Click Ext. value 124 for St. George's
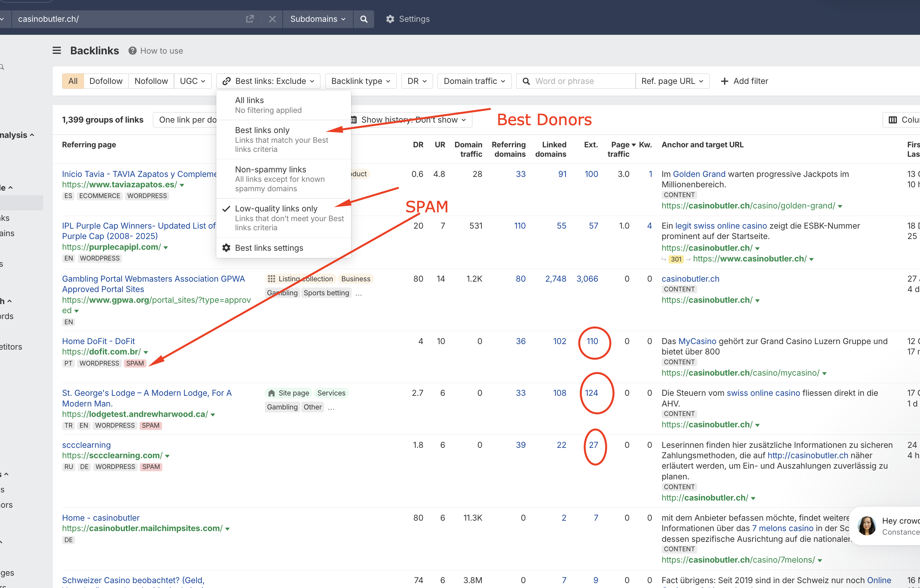The width and height of the screenshot is (920, 588). (591, 393)
